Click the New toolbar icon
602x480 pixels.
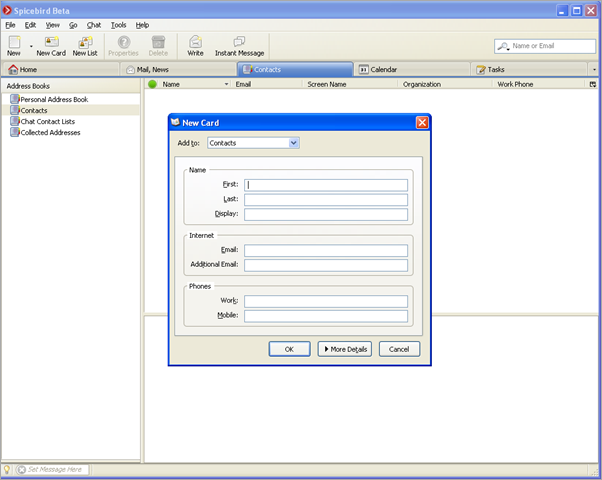(x=14, y=42)
